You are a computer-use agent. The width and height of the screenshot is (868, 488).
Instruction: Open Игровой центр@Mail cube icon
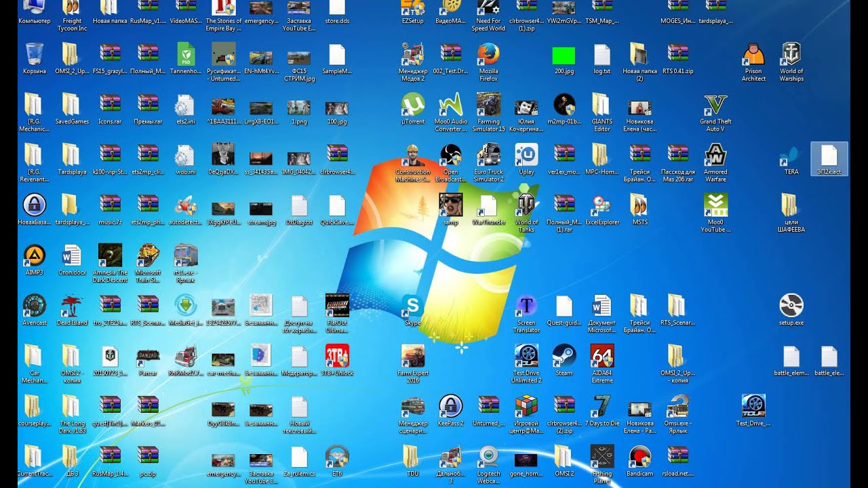coord(526,414)
